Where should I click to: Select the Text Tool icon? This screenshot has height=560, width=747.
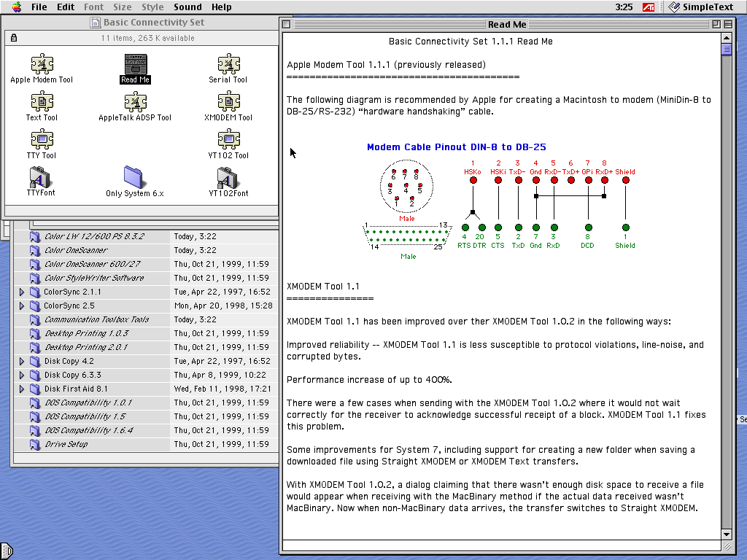(x=42, y=102)
